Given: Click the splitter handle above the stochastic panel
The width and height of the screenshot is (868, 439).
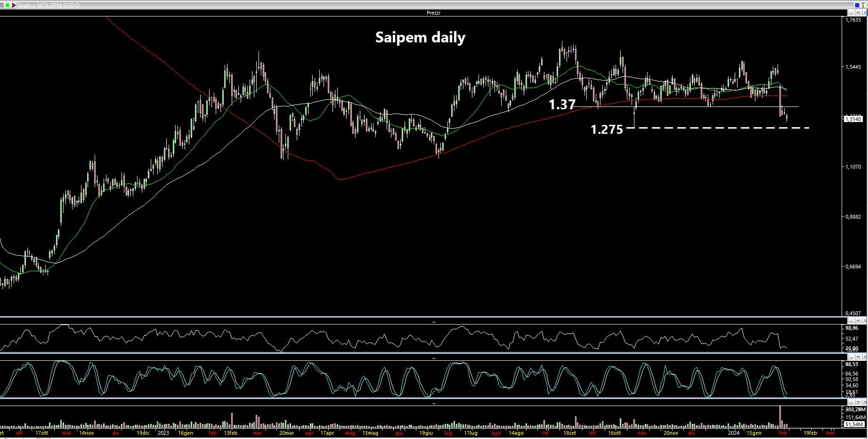Looking at the screenshot, I should click(x=433, y=358).
